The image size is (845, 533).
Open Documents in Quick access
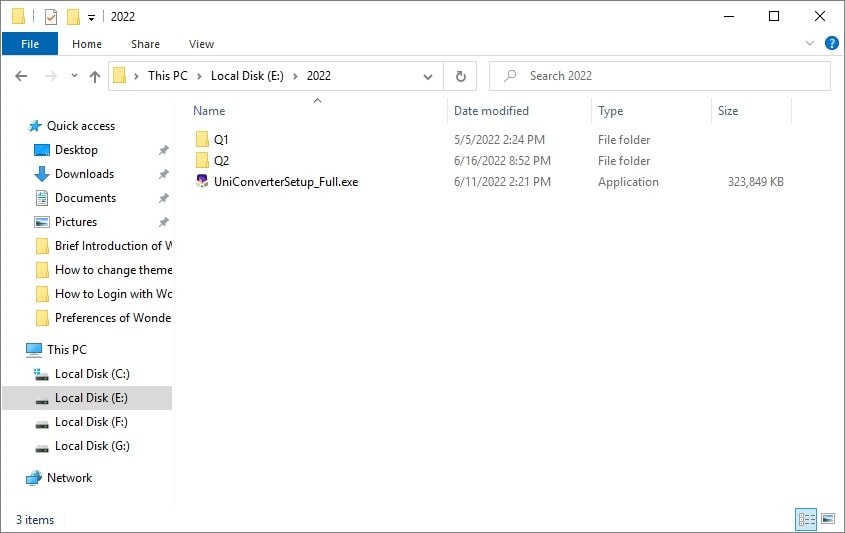click(x=85, y=198)
